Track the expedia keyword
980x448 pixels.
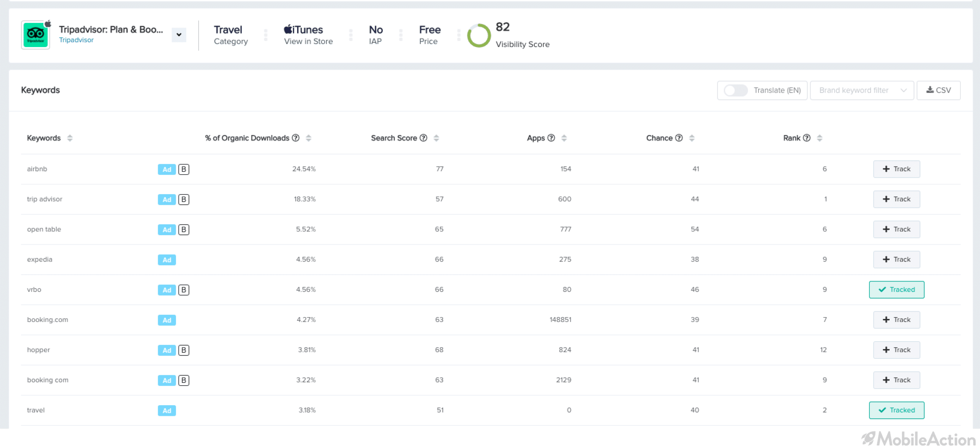point(897,260)
